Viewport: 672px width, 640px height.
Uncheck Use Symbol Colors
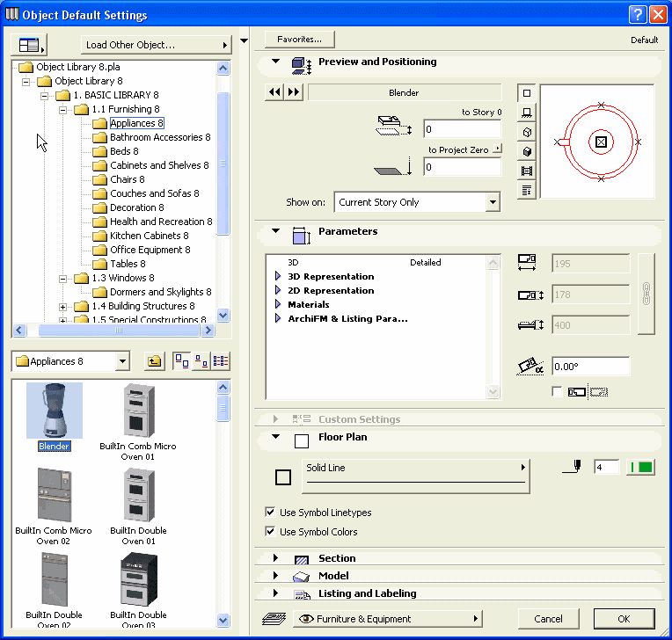pyautogui.click(x=270, y=532)
